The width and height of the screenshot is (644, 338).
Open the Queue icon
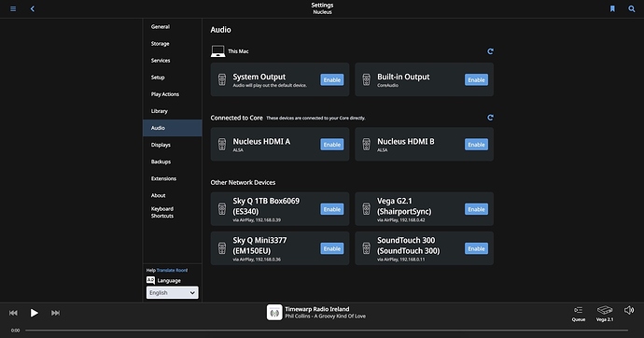tap(579, 314)
